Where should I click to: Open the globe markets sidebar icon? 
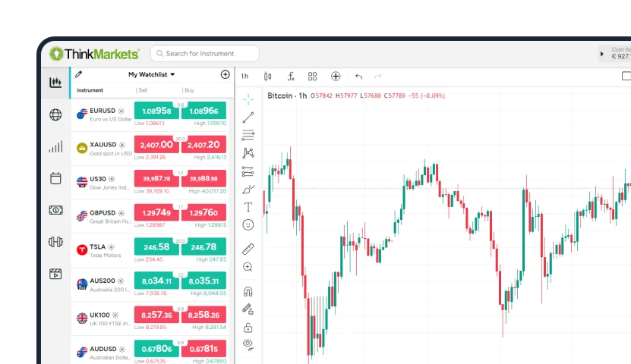pos(55,115)
